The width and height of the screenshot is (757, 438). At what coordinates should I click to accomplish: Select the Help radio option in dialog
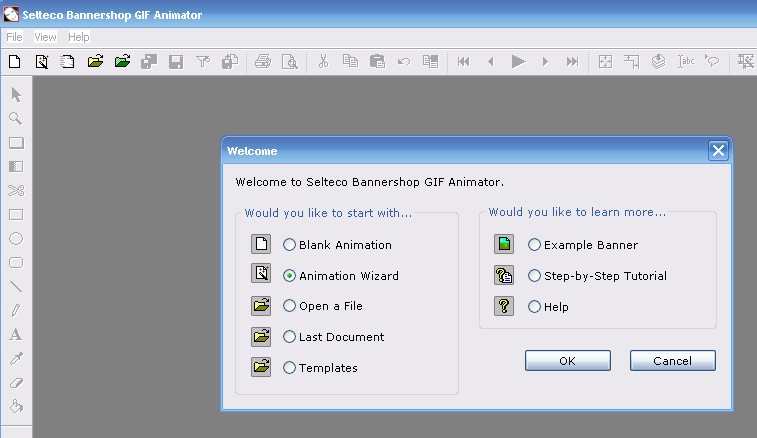(x=534, y=306)
